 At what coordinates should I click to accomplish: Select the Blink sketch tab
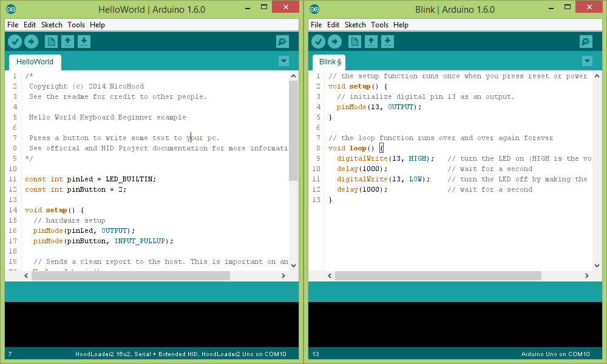tap(328, 61)
